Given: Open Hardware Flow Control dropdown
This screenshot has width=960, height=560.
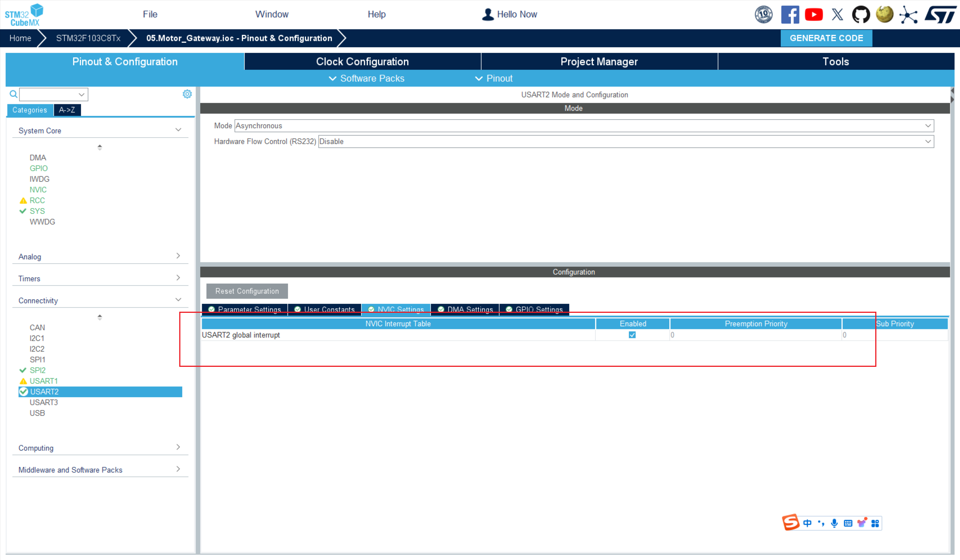Looking at the screenshot, I should (928, 141).
